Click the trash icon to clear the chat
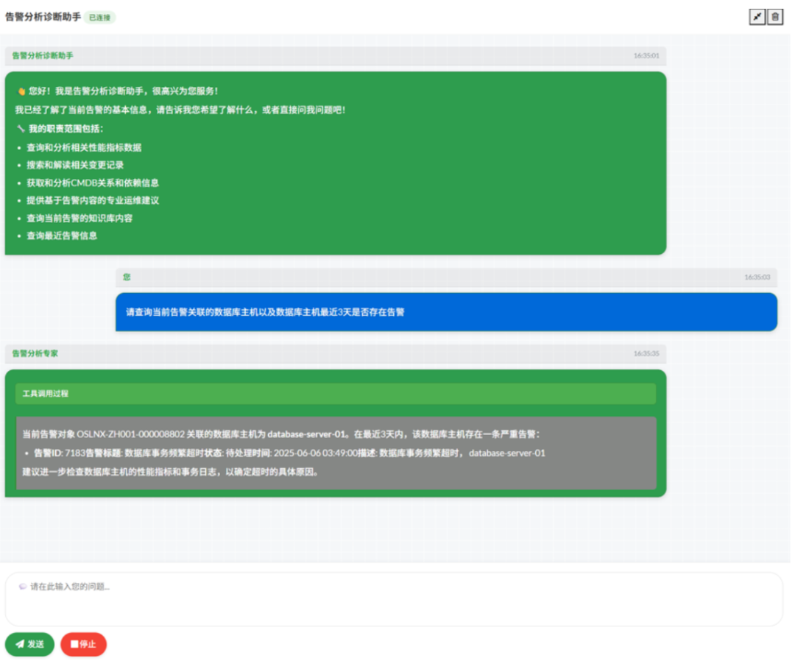 [775, 17]
